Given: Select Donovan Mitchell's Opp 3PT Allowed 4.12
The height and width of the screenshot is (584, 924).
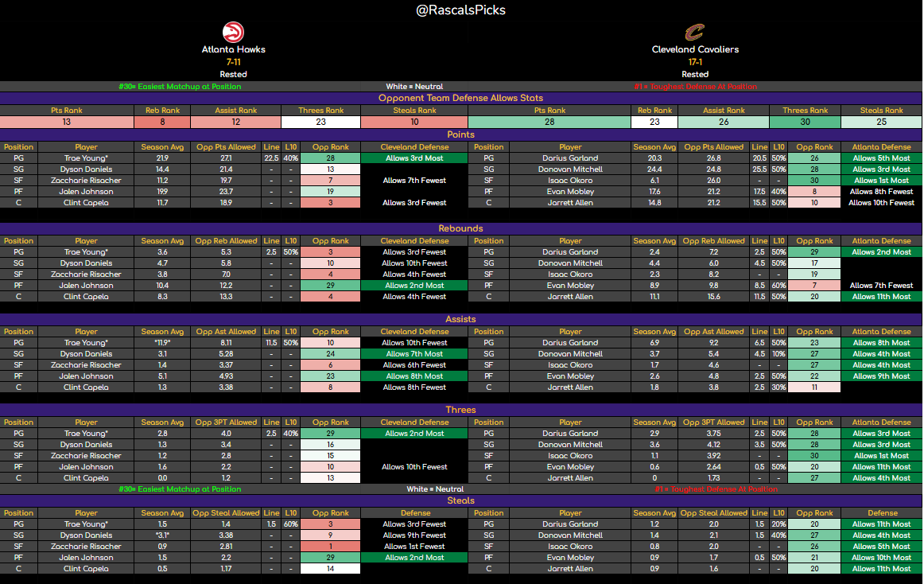Looking at the screenshot, I should tap(713, 445).
